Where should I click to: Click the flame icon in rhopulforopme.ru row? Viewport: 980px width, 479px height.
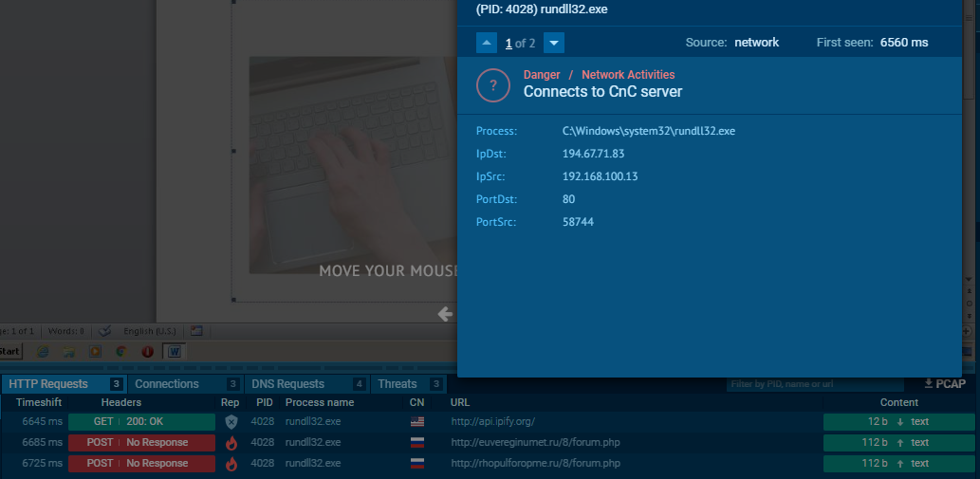pos(231,464)
